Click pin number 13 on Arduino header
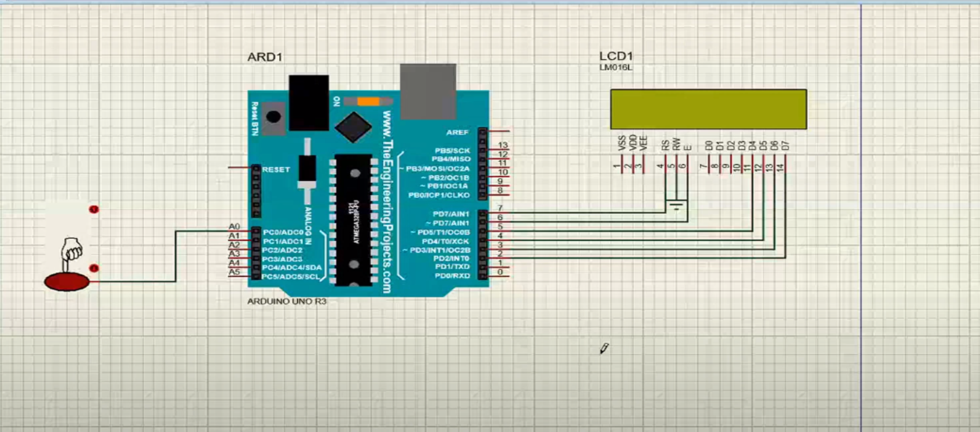980x432 pixels. (x=502, y=145)
